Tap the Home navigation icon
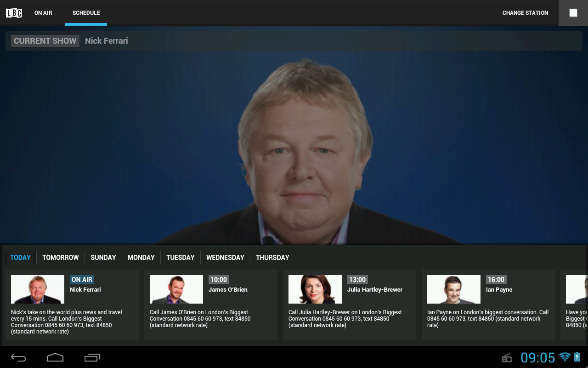Viewport: 588px width, 368px height. [55, 357]
